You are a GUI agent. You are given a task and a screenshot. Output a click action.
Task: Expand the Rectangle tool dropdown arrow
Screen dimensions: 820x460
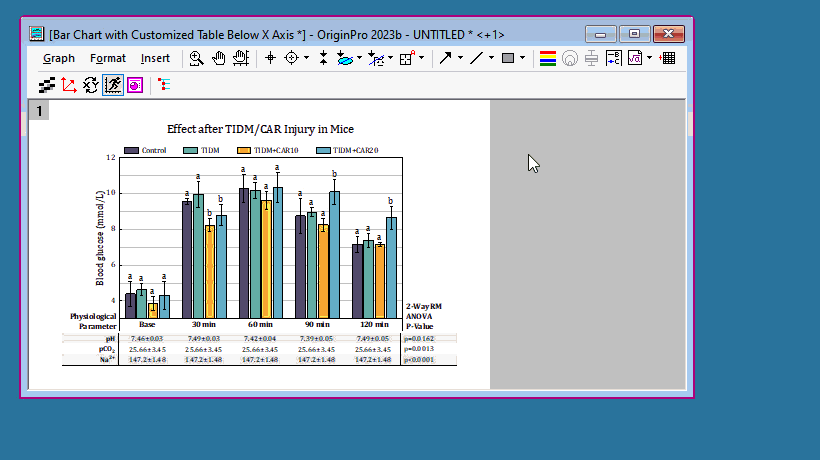click(x=522, y=58)
